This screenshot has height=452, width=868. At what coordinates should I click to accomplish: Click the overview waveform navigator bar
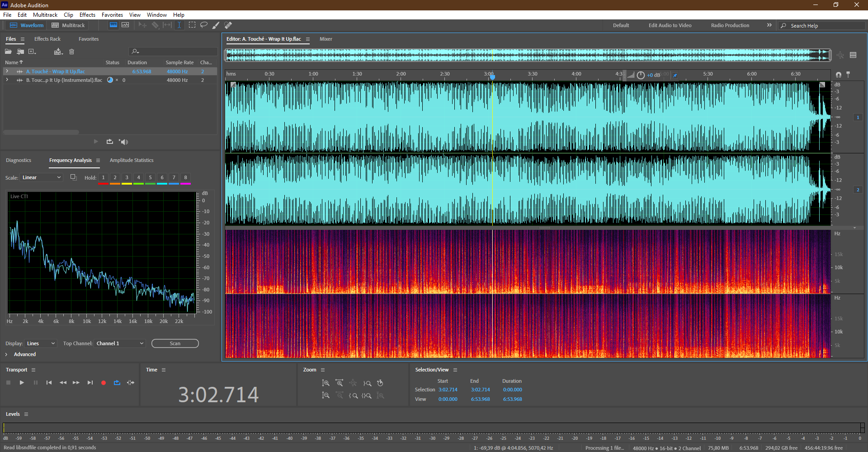528,55
